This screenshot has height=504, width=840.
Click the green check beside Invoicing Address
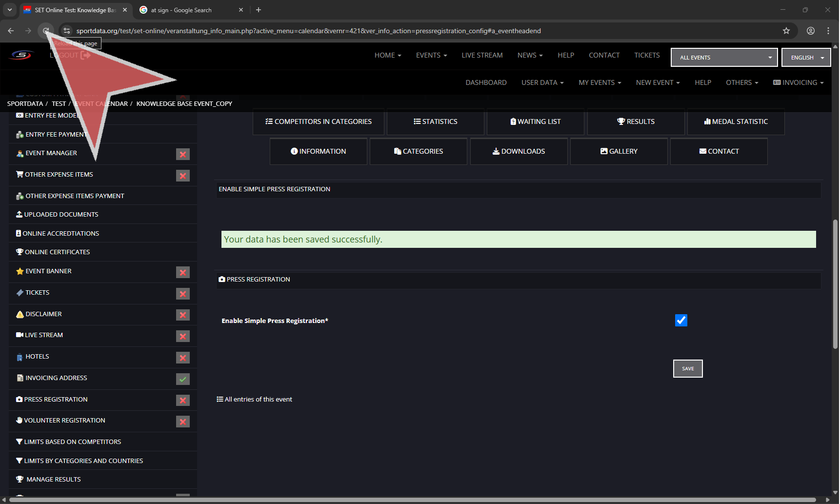tap(183, 379)
